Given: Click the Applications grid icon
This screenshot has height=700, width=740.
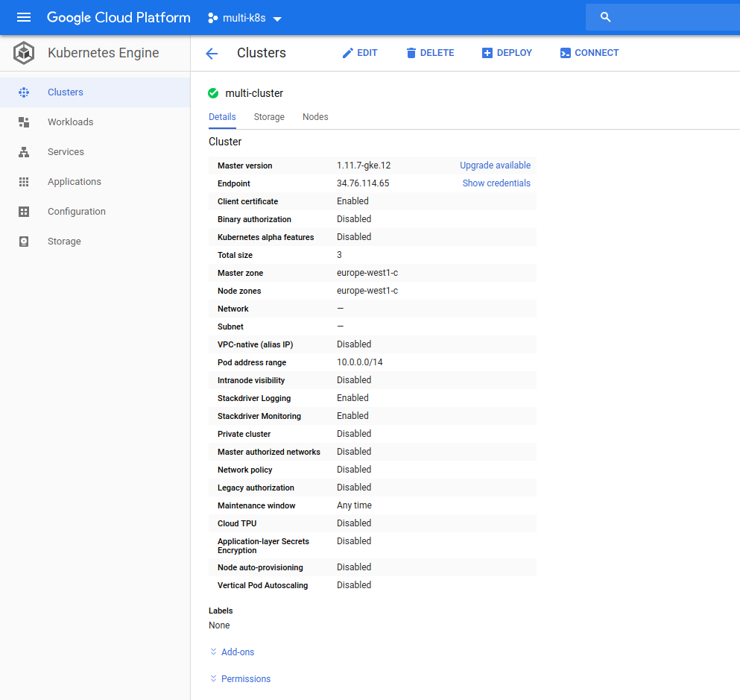Looking at the screenshot, I should [24, 182].
